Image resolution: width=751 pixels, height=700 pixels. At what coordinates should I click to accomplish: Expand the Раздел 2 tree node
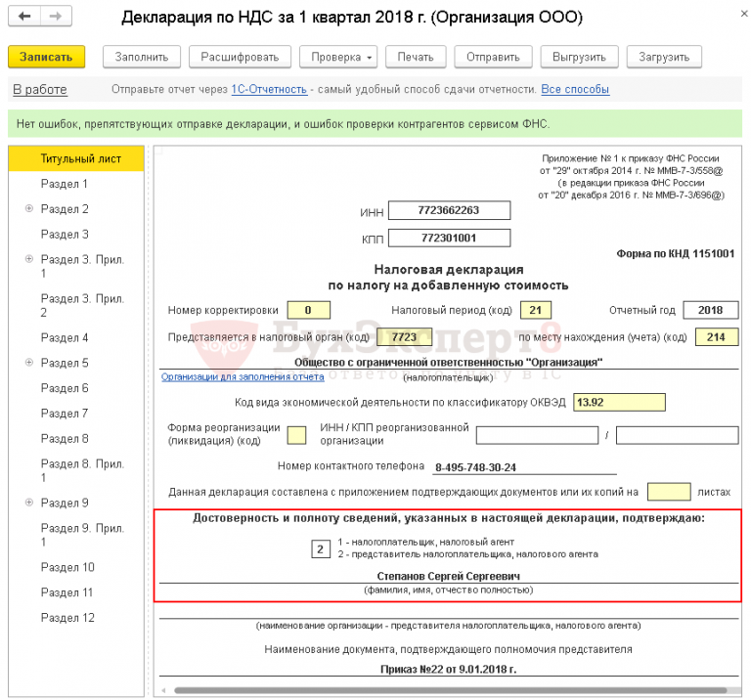(x=29, y=208)
